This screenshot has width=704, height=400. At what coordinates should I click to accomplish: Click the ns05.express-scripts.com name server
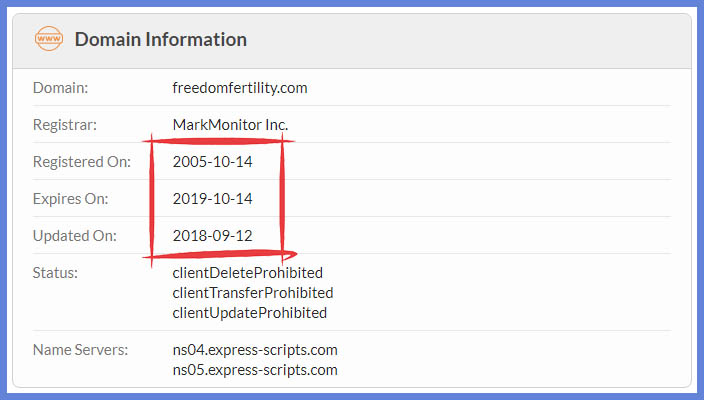[x=255, y=370]
